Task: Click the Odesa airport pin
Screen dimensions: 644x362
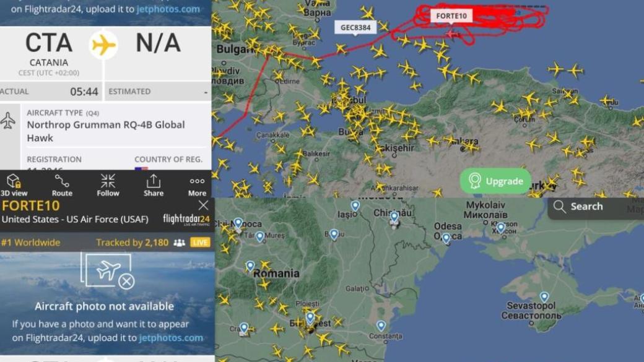Action: (446, 238)
